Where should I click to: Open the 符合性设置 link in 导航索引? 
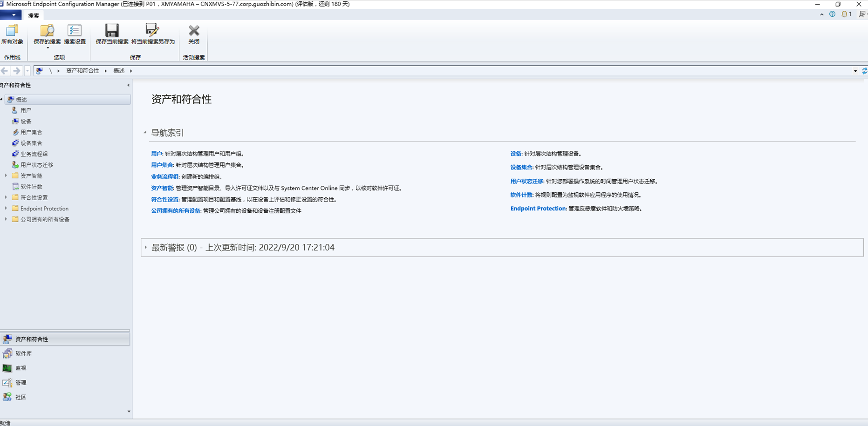(x=165, y=199)
